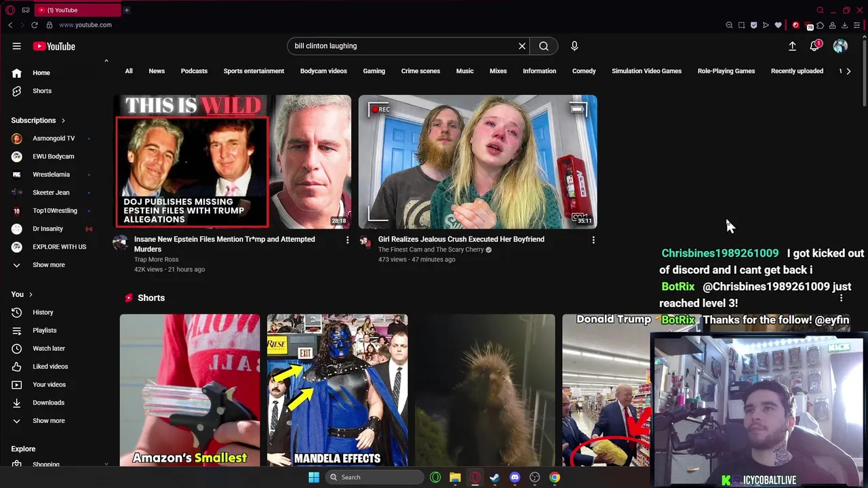Image resolution: width=868 pixels, height=488 pixels.
Task: Expand the Subscriptions section chevron
Action: click(63, 121)
